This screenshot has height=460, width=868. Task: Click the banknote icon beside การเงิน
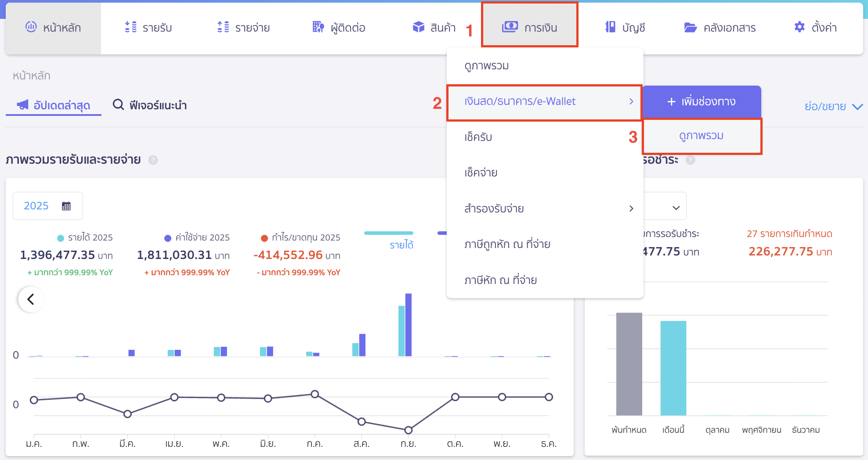pyautogui.click(x=510, y=27)
